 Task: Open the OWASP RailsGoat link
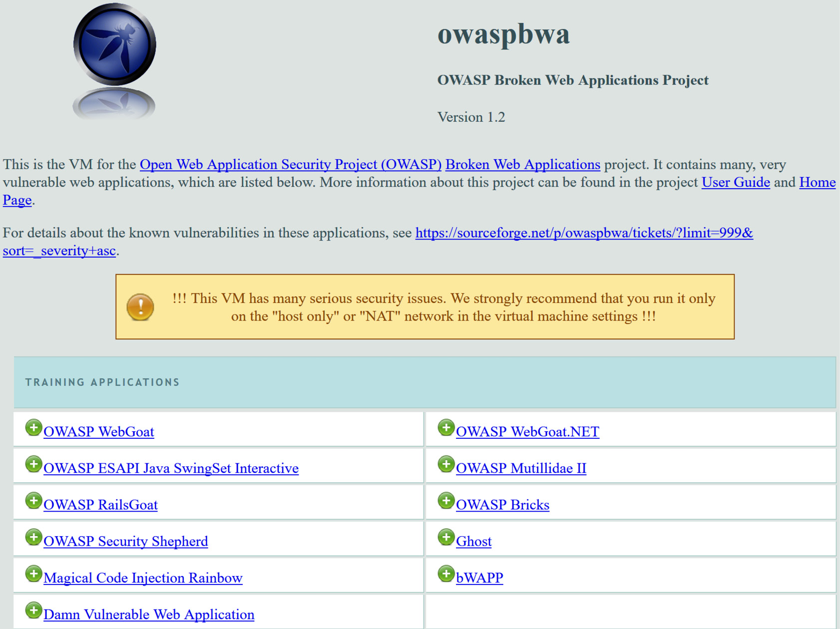point(100,505)
